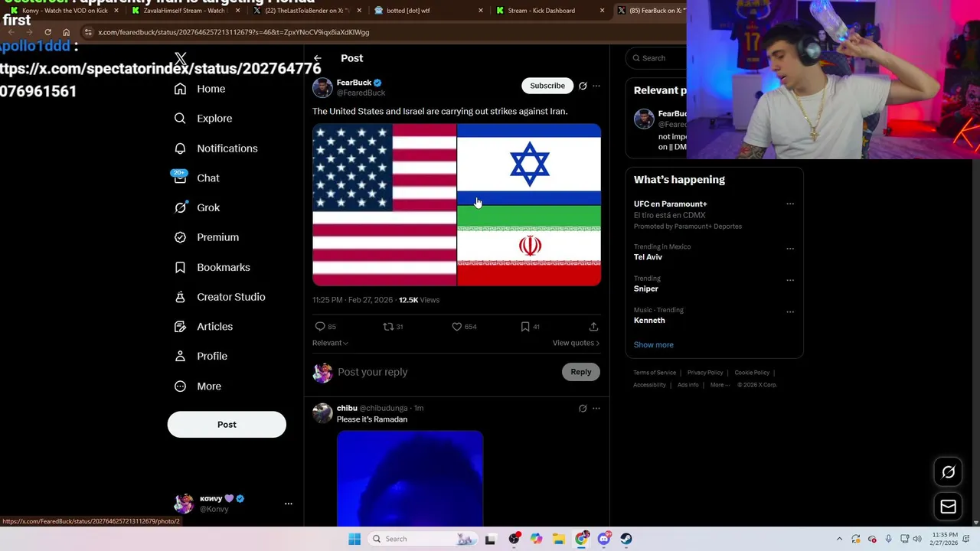Open the American flag image
980x551 pixels.
click(384, 205)
